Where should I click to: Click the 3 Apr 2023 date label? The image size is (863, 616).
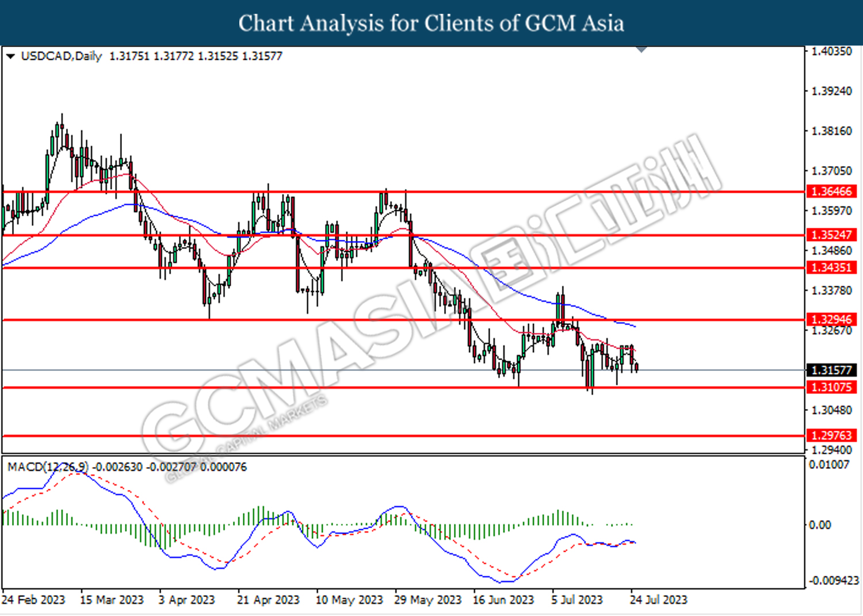pyautogui.click(x=186, y=600)
